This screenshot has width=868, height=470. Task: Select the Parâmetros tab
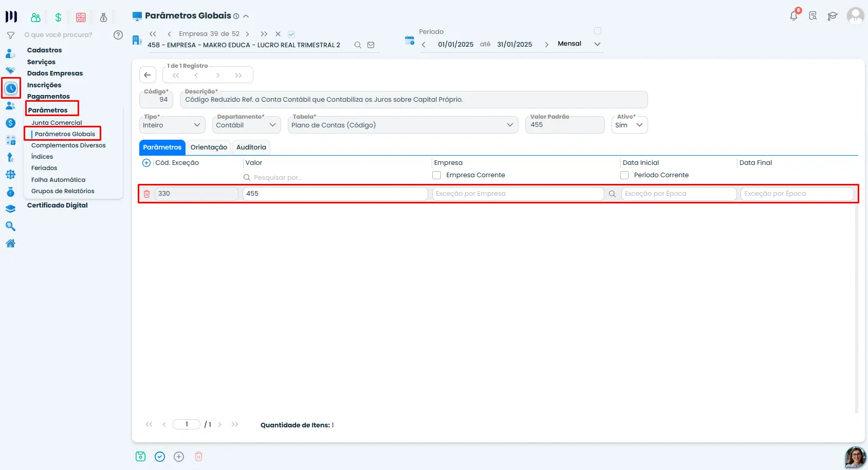[162, 147]
